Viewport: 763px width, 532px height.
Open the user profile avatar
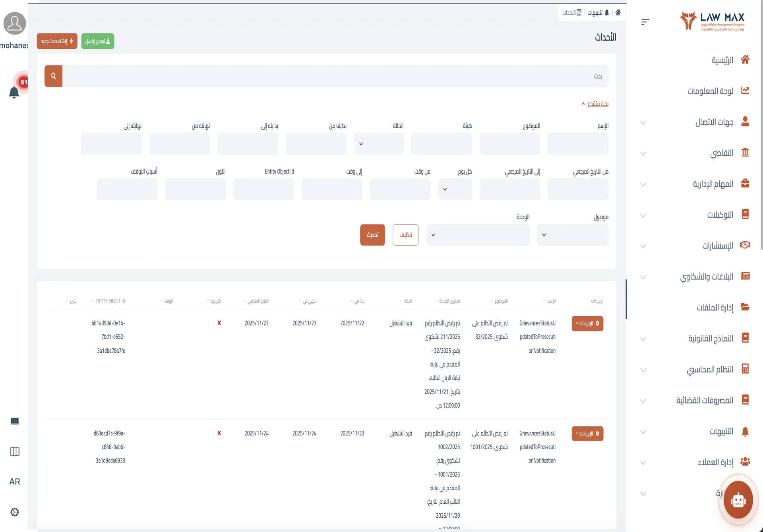coord(15,23)
